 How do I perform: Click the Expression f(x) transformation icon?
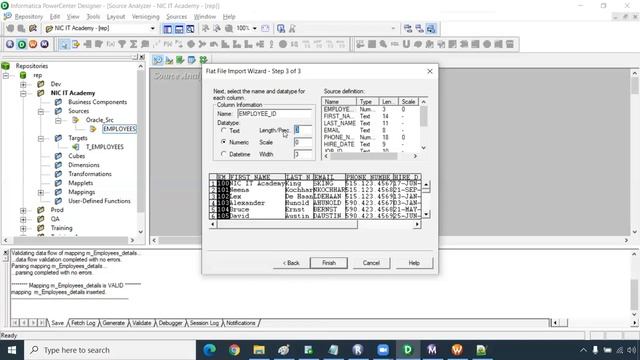[111, 44]
